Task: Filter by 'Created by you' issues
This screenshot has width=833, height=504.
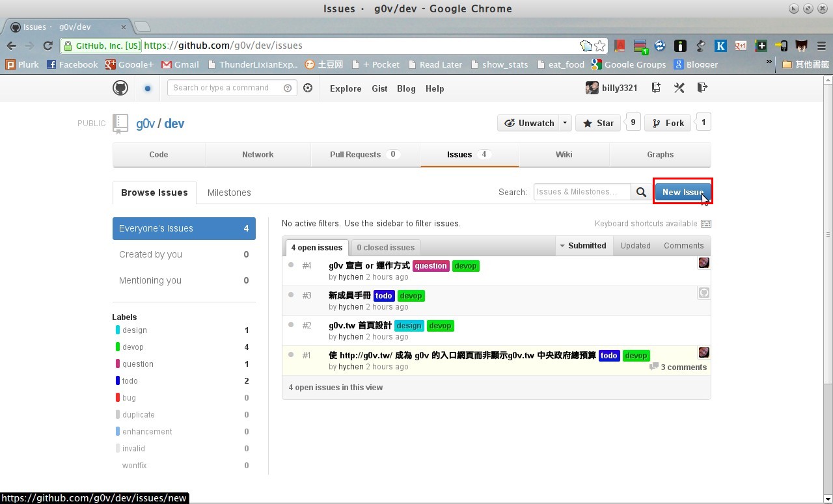Action: [184, 254]
